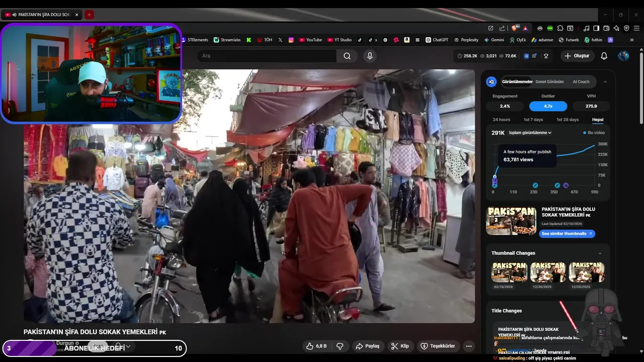Open the Futweb bookmark
The height and width of the screenshot is (362, 644).
tap(569, 40)
